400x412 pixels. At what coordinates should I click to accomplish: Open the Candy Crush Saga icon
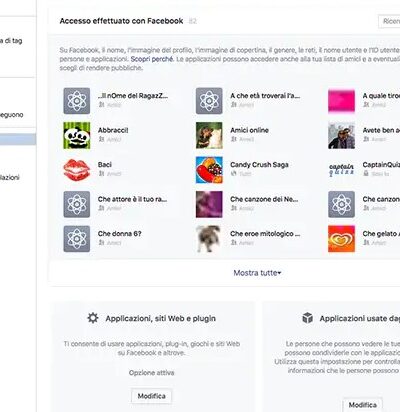coord(209,170)
